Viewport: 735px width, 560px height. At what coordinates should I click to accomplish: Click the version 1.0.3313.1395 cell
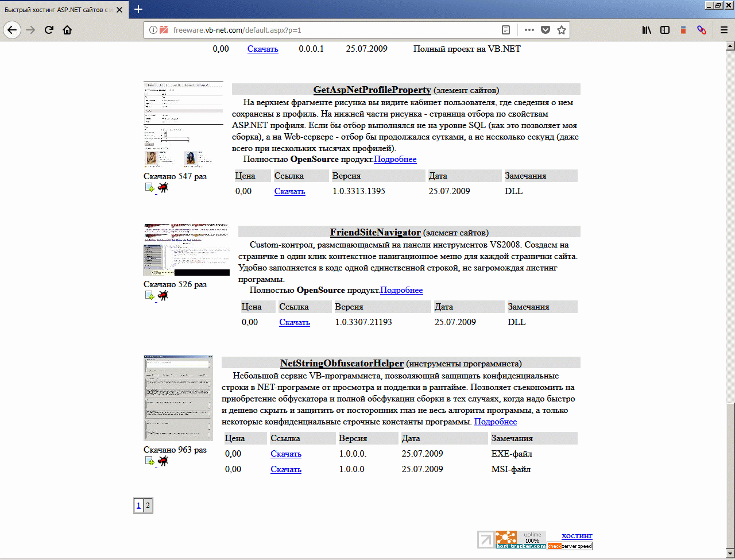point(359,191)
